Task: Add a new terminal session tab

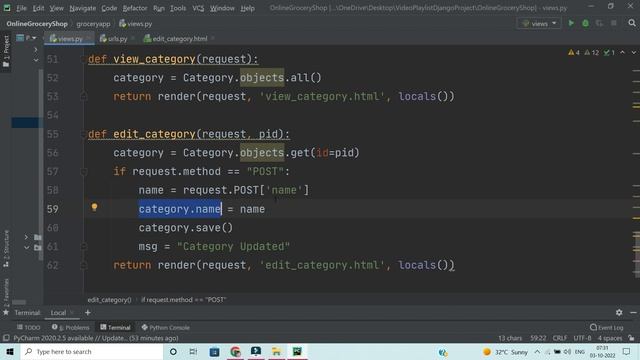Action: [x=88, y=313]
